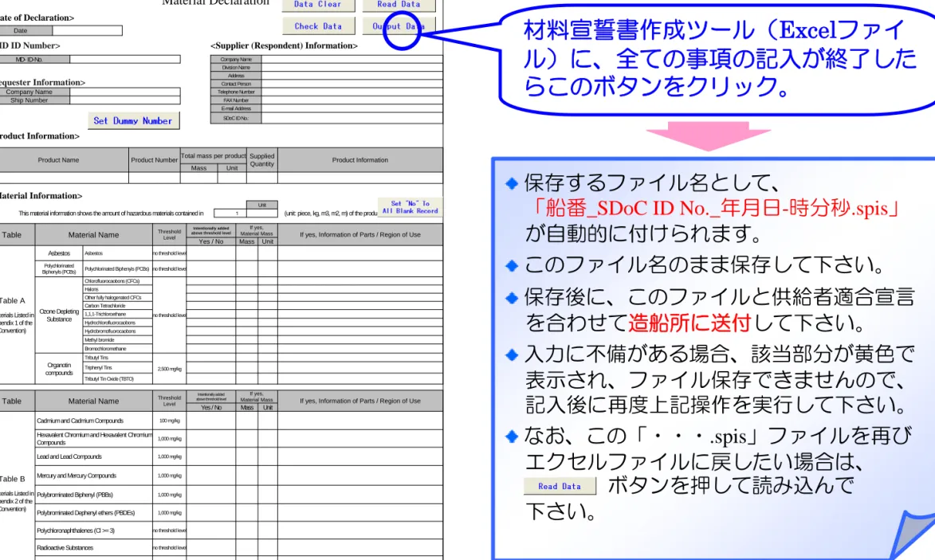935x560 pixels.
Task: Click the Check Data button
Action: click(318, 26)
